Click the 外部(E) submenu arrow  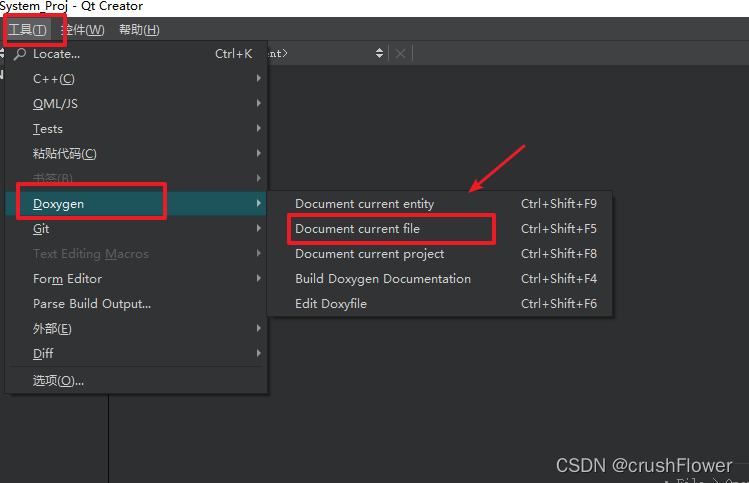[x=258, y=328]
